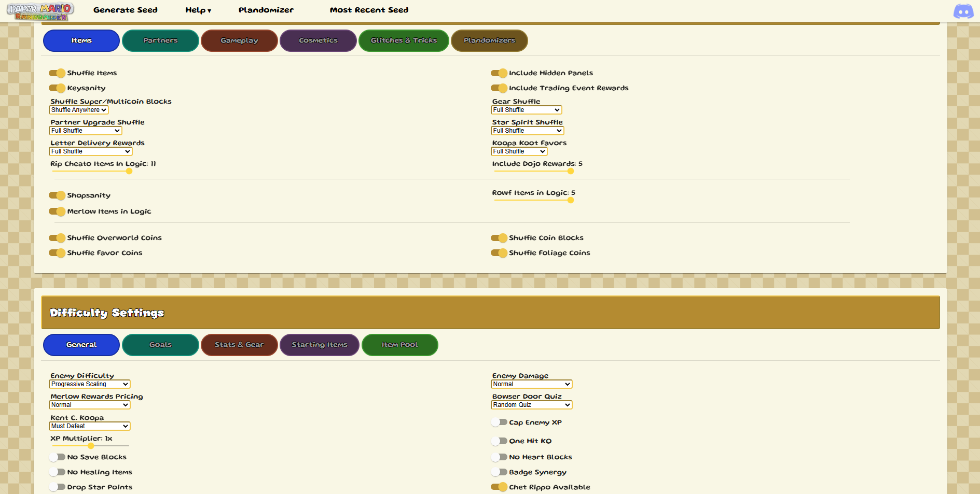Image resolution: width=980 pixels, height=494 pixels.
Task: Switch to the Items tab
Action: pyautogui.click(x=81, y=40)
